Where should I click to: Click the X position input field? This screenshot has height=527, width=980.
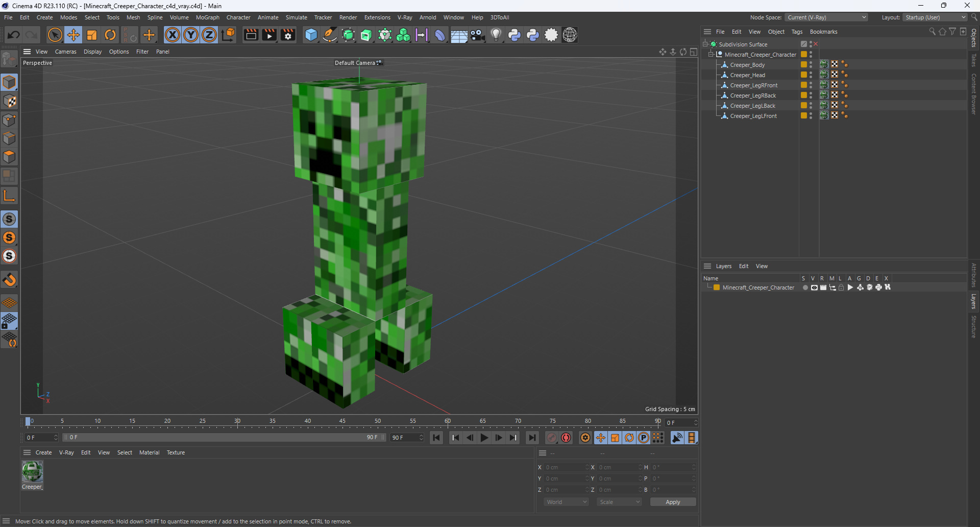point(566,467)
